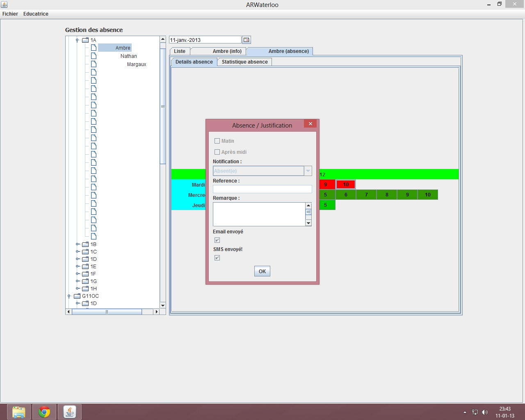525x420 pixels.
Task: Tick the Matin checkbox
Action: [217, 141]
